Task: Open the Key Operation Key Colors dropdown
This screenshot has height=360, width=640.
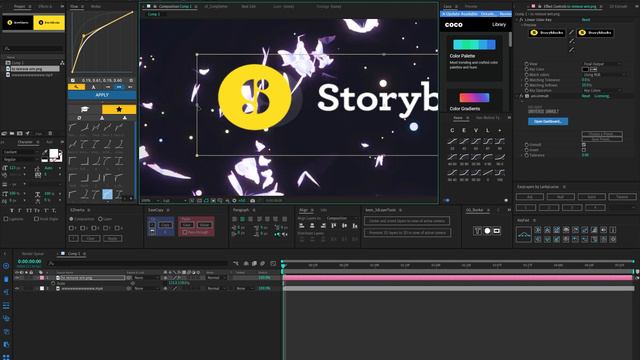Action: click(x=602, y=91)
